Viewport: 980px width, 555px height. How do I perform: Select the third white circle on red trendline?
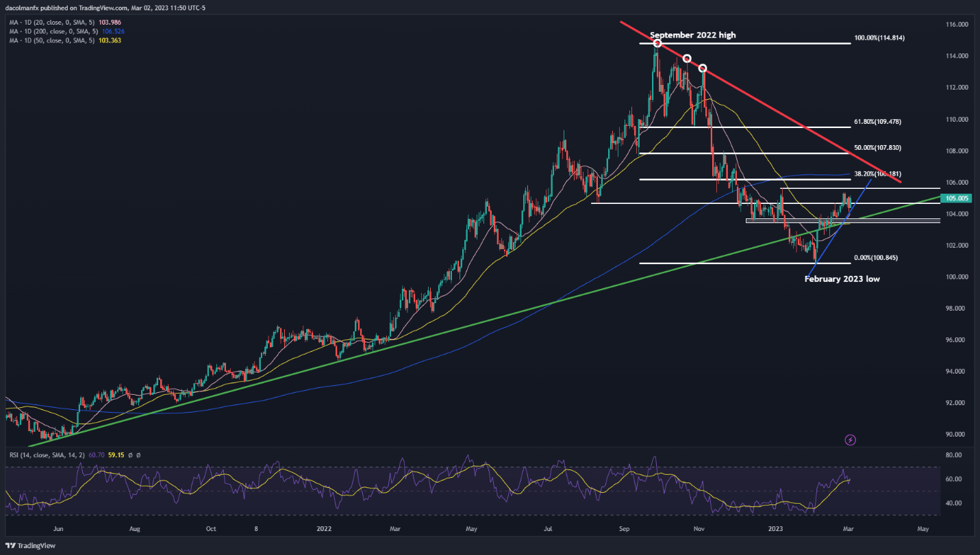point(703,68)
